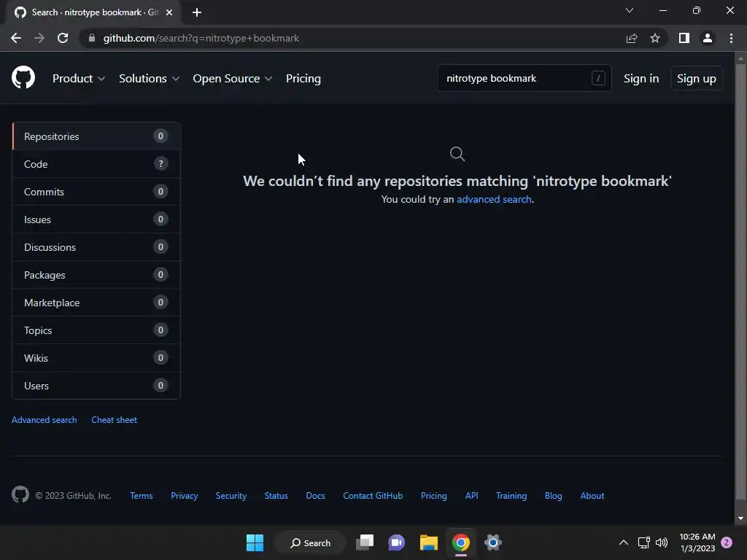The width and height of the screenshot is (747, 560).
Task: Open the Terms footer link
Action: coord(142,495)
